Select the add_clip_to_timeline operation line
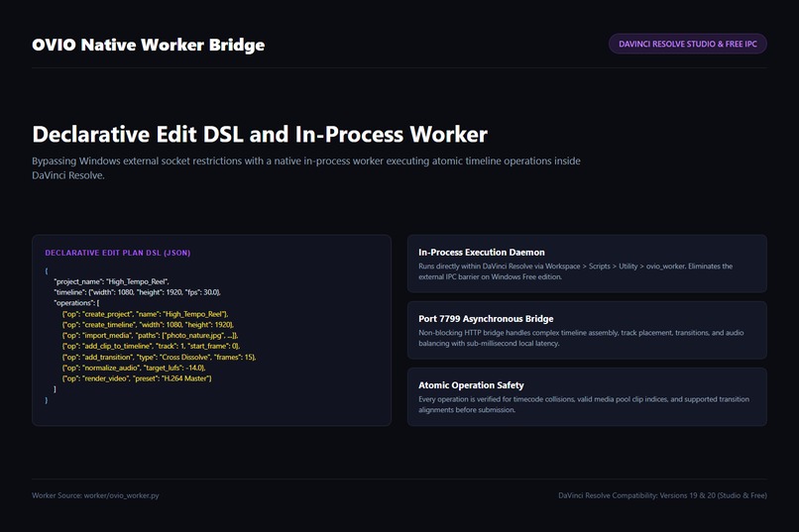The image size is (799, 532). point(151,346)
